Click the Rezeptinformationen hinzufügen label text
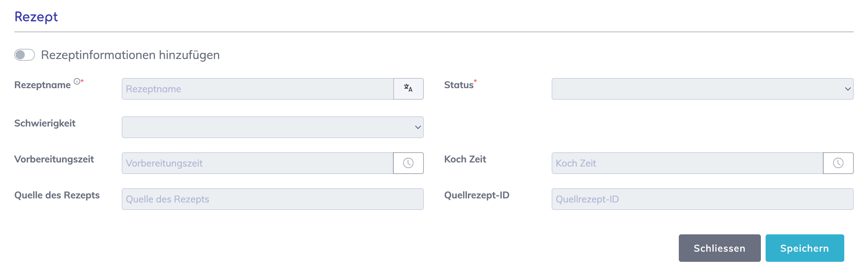This screenshot has height=272, width=868. coord(130,55)
